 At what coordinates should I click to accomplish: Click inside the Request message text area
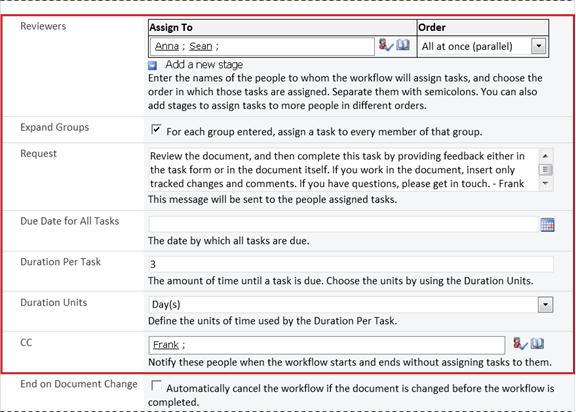click(343, 170)
